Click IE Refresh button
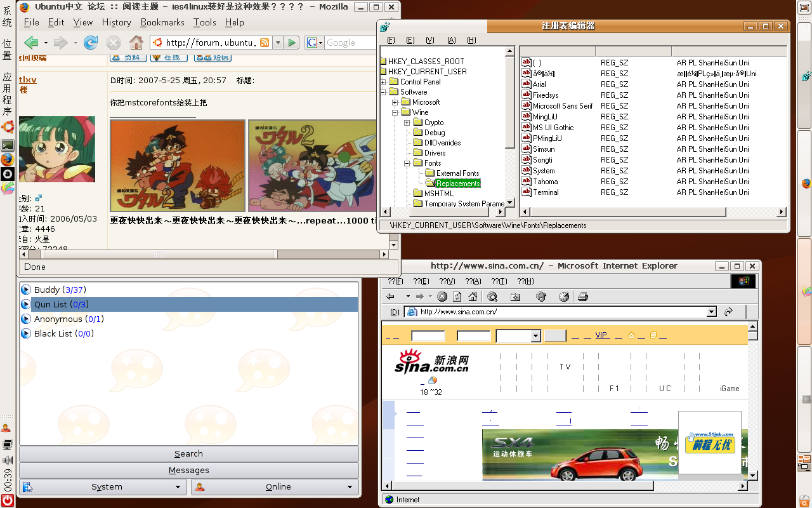This screenshot has height=508, width=812. [x=457, y=297]
